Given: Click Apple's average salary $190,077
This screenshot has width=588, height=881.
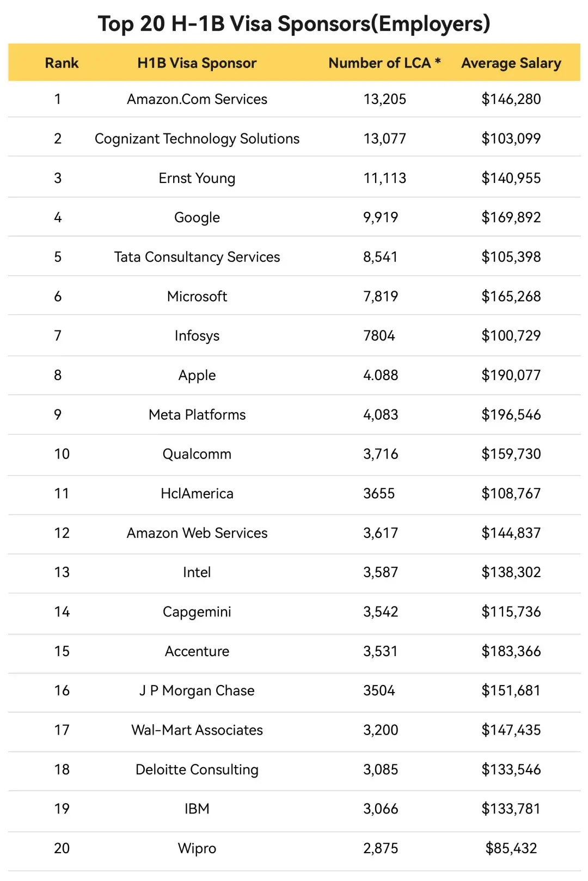Looking at the screenshot, I should click(x=511, y=375).
